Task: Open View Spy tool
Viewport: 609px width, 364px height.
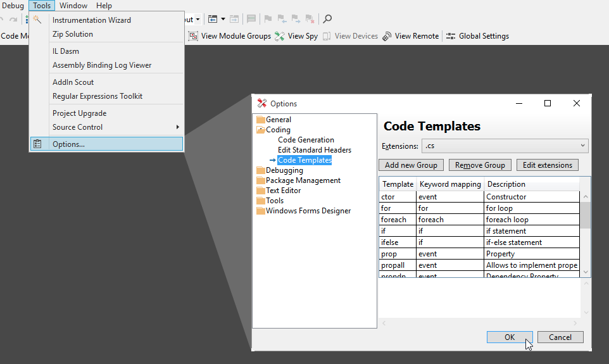Action: pos(296,36)
